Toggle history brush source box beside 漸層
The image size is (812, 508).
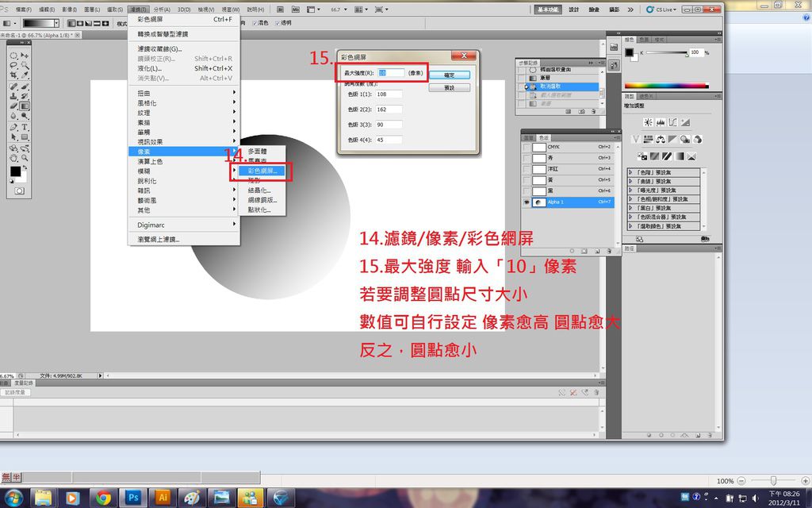click(x=520, y=78)
